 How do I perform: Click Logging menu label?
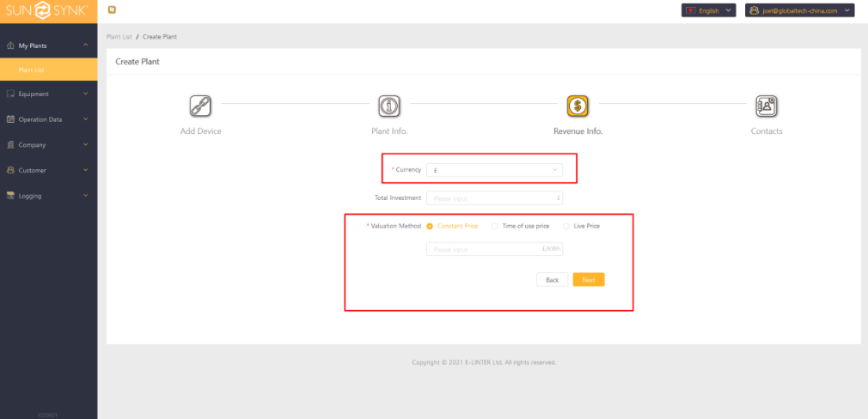click(x=30, y=196)
